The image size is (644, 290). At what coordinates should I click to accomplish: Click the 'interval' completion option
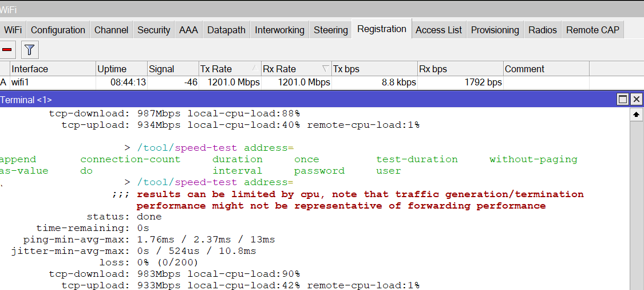coord(237,171)
